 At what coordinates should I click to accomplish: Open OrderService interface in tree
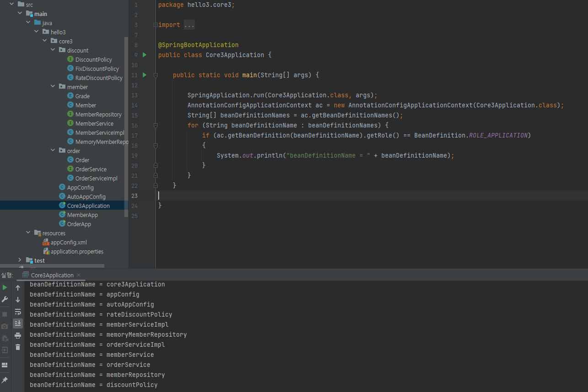pyautogui.click(x=91, y=169)
